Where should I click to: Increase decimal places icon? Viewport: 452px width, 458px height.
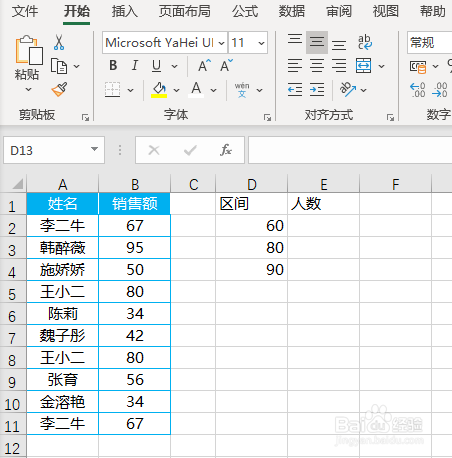[418, 90]
